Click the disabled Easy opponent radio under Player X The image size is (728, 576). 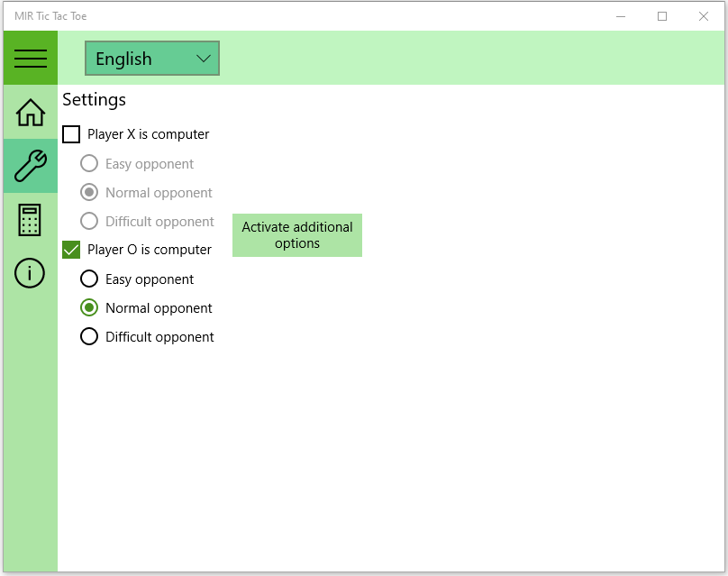pyautogui.click(x=88, y=163)
